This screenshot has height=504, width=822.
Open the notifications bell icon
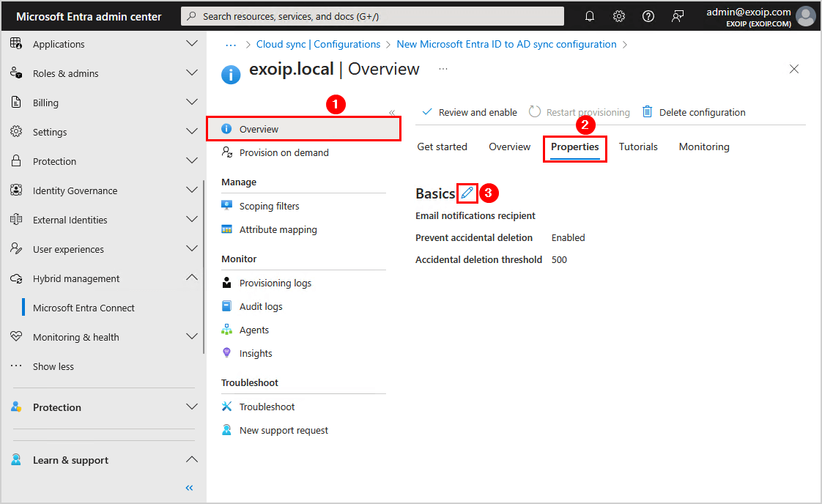[590, 16]
